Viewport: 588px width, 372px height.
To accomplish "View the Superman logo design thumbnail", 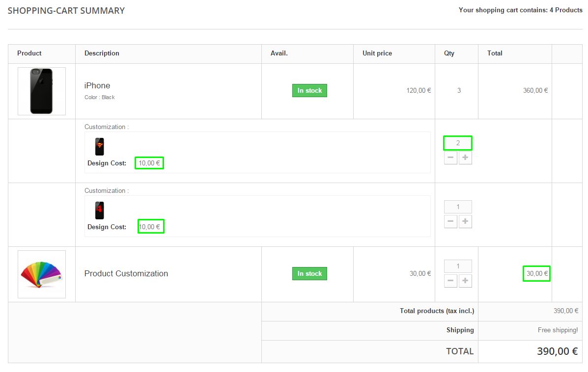I will coord(100,146).
